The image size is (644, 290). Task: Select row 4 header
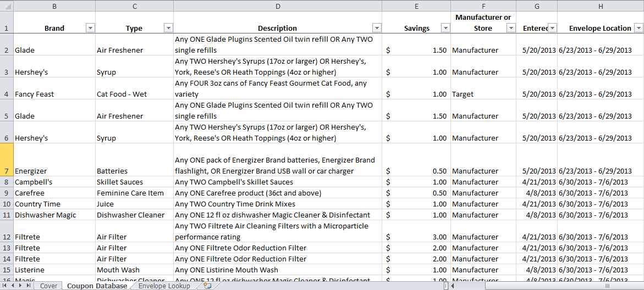coord(7,88)
